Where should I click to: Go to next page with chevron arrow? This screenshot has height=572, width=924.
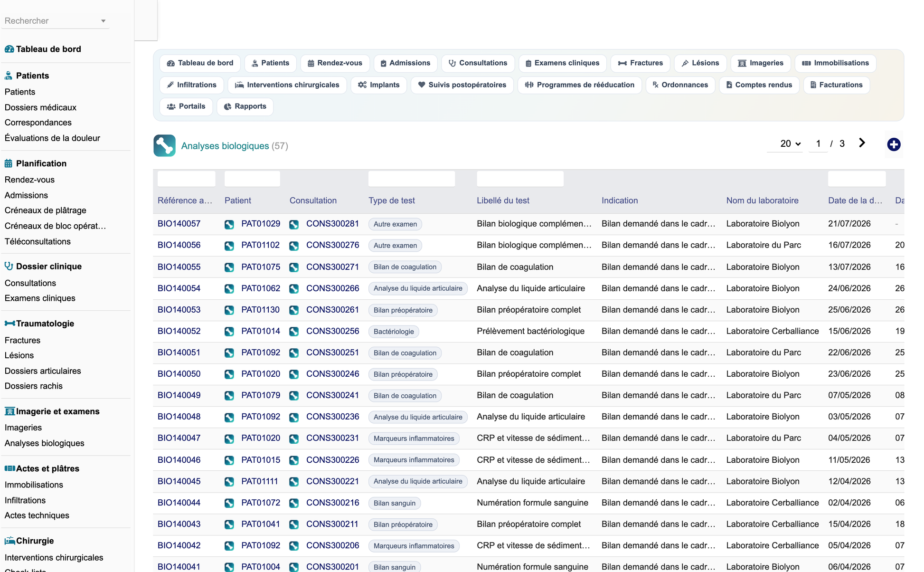pyautogui.click(x=862, y=143)
